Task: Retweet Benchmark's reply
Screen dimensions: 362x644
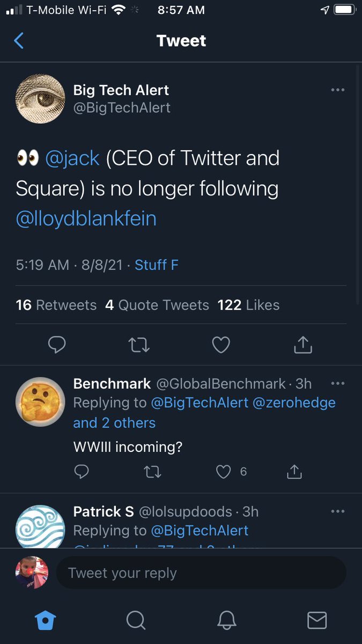Action: [152, 472]
